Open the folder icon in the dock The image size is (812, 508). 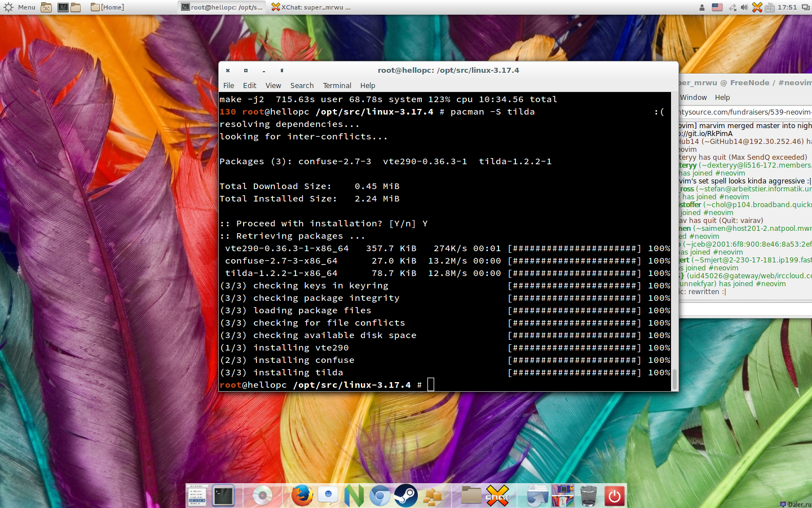click(471, 495)
